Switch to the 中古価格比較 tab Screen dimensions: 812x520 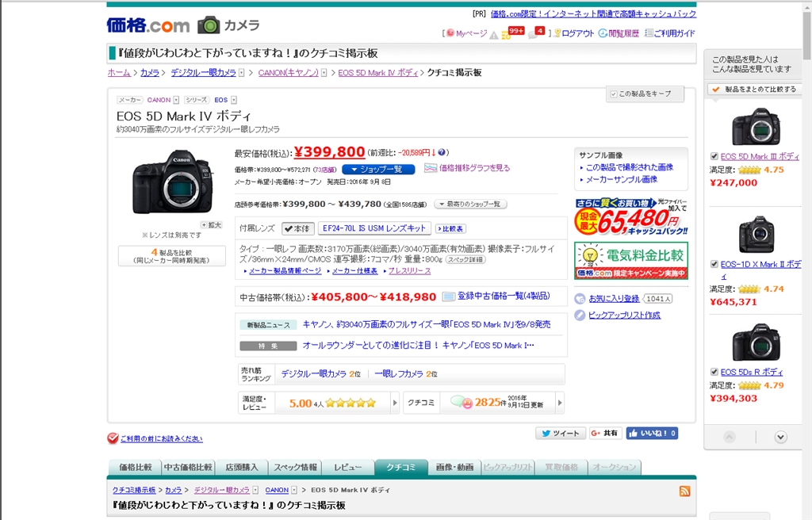point(188,467)
